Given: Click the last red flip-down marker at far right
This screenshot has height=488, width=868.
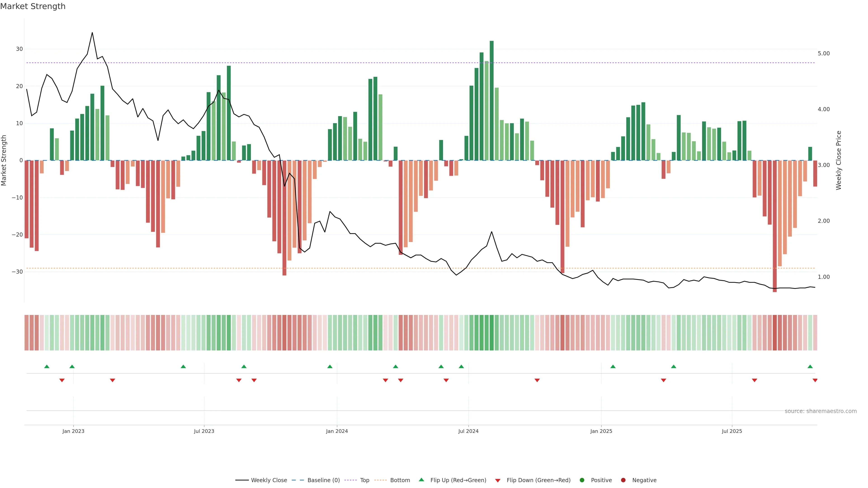Looking at the screenshot, I should click(815, 380).
